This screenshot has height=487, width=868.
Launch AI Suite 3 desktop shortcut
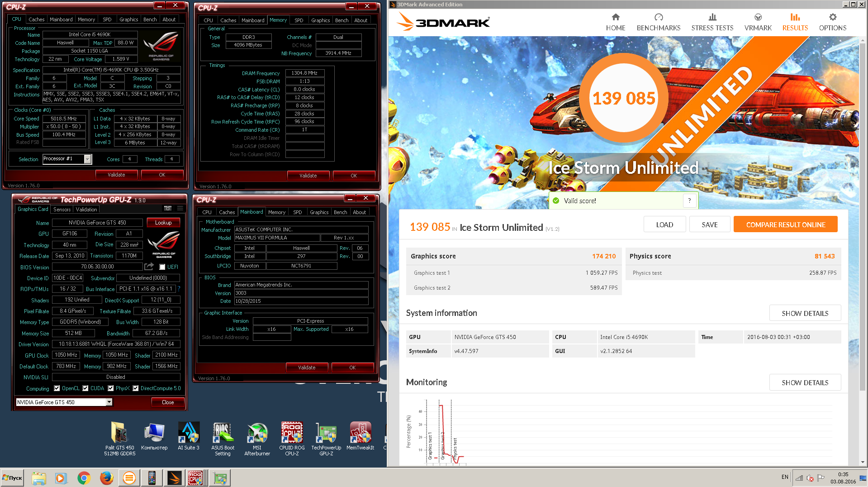[188, 435]
